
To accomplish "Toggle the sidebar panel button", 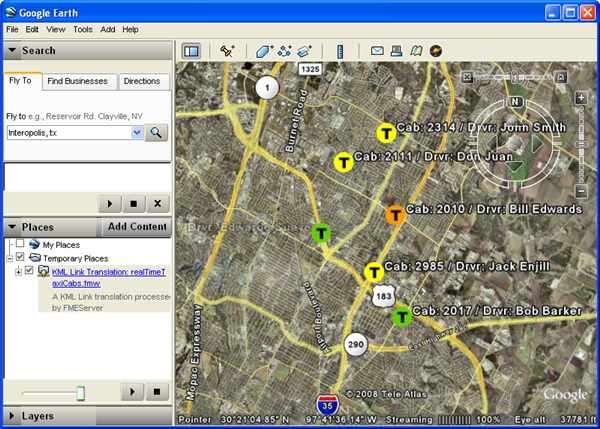I will pyautogui.click(x=191, y=51).
